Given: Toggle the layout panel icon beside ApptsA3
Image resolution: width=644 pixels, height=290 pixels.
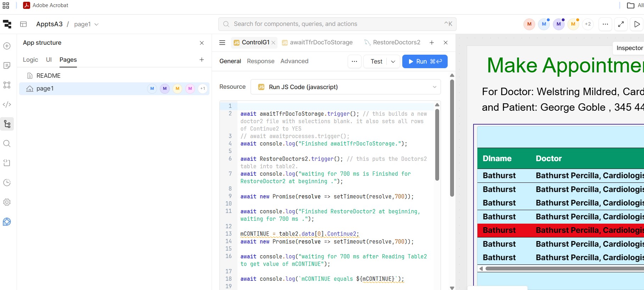Looking at the screenshot, I should click(x=23, y=24).
